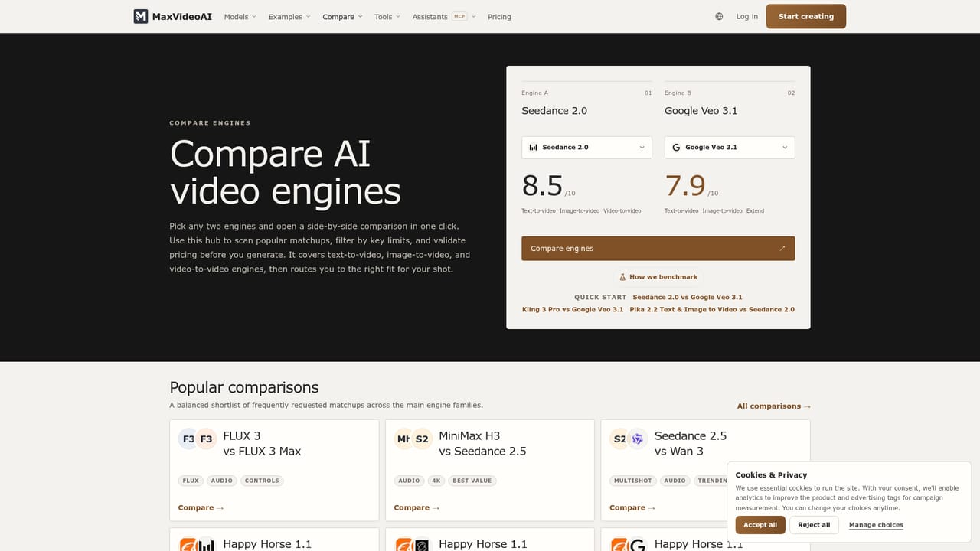980x551 pixels.
Task: Click the 4K tag on MiniMax H3 card
Action: click(436, 481)
